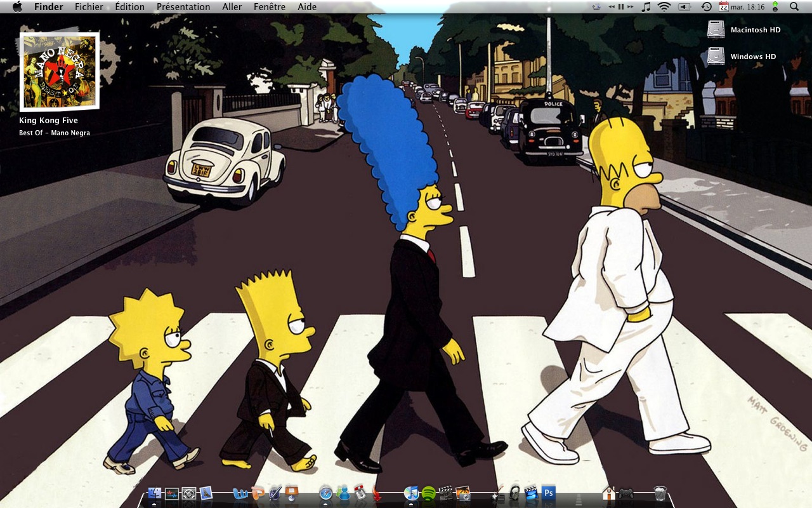
Task: Open the Fenêtre menu
Action: pos(270,7)
